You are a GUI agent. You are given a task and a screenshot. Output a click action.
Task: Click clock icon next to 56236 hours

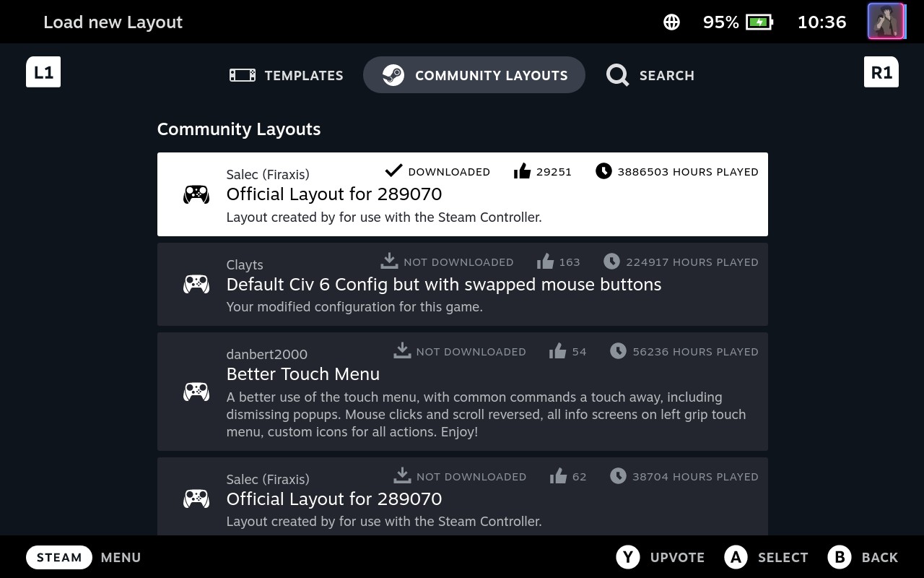click(618, 351)
